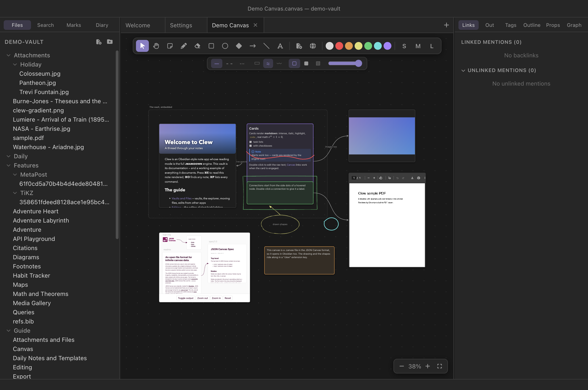The image size is (588, 390).
Task: Set fill to hatched pattern
Action: click(318, 64)
